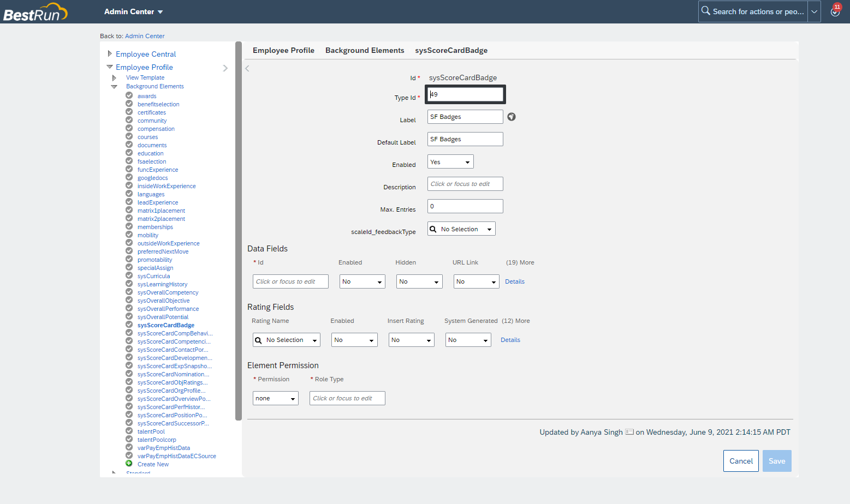This screenshot has height=504, width=850.
Task: Click the check icon next to languages
Action: tap(129, 194)
